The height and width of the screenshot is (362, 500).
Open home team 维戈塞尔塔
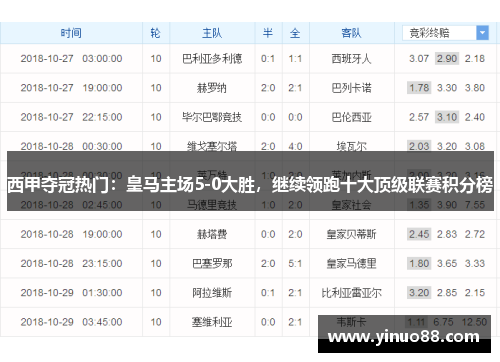tap(212, 146)
